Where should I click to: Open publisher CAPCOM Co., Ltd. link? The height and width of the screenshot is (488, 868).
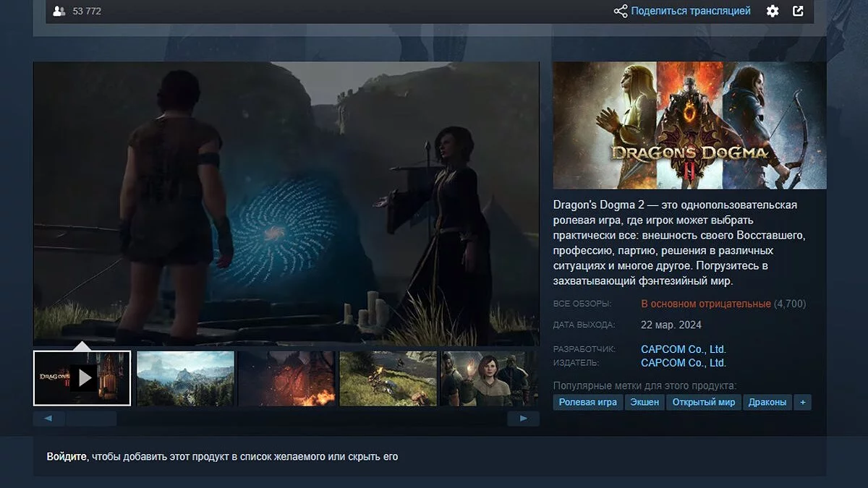click(684, 363)
